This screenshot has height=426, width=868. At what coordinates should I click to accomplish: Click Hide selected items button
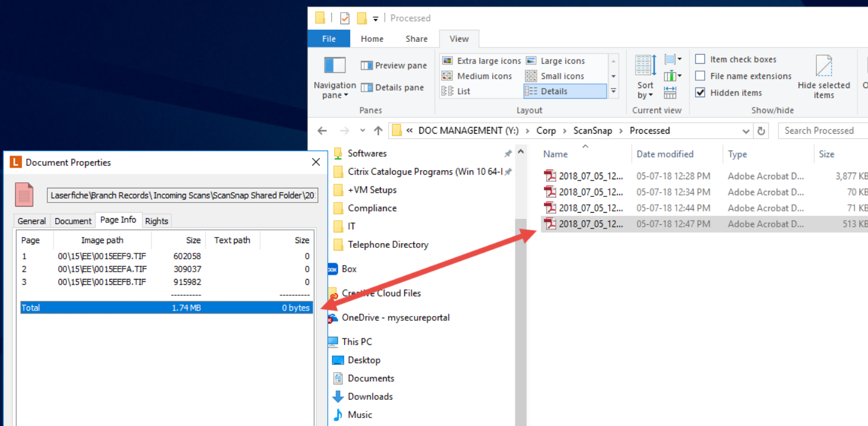pyautogui.click(x=824, y=77)
